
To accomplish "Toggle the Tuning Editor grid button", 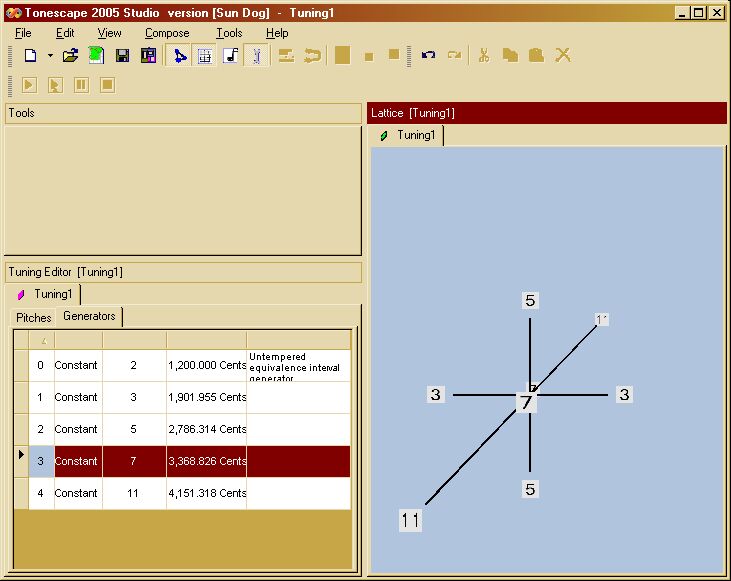I will [x=205, y=56].
